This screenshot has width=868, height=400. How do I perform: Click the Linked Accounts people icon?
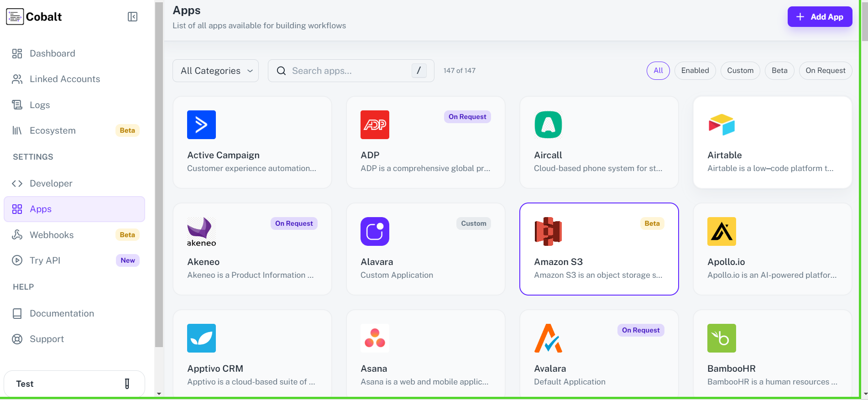[17, 79]
